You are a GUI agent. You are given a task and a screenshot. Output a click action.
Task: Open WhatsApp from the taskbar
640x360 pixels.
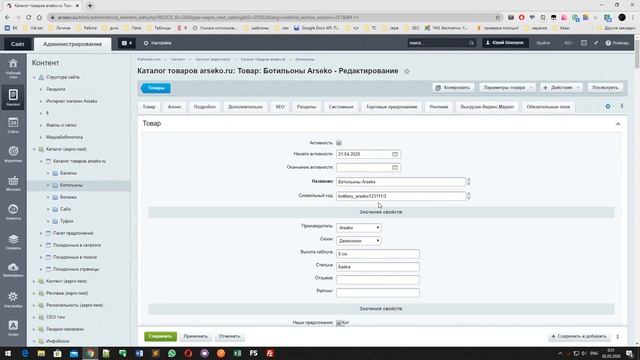click(x=172, y=353)
